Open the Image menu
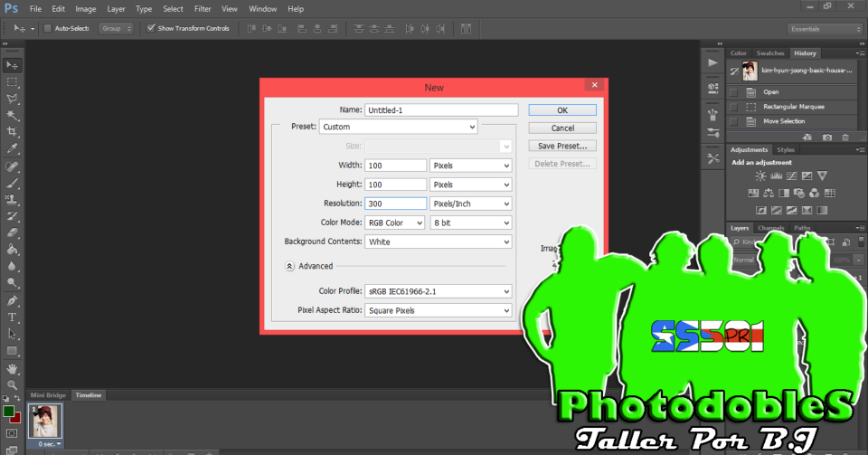Viewport: 868px width, 455px height. point(86,9)
